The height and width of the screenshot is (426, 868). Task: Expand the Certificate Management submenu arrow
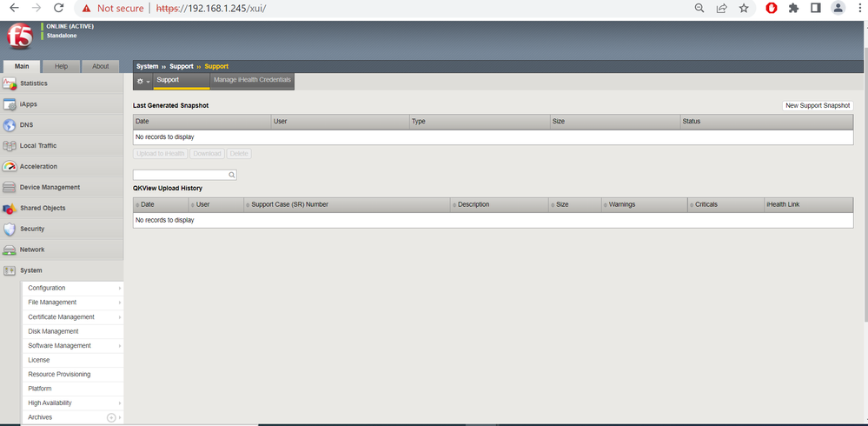pyautogui.click(x=120, y=317)
